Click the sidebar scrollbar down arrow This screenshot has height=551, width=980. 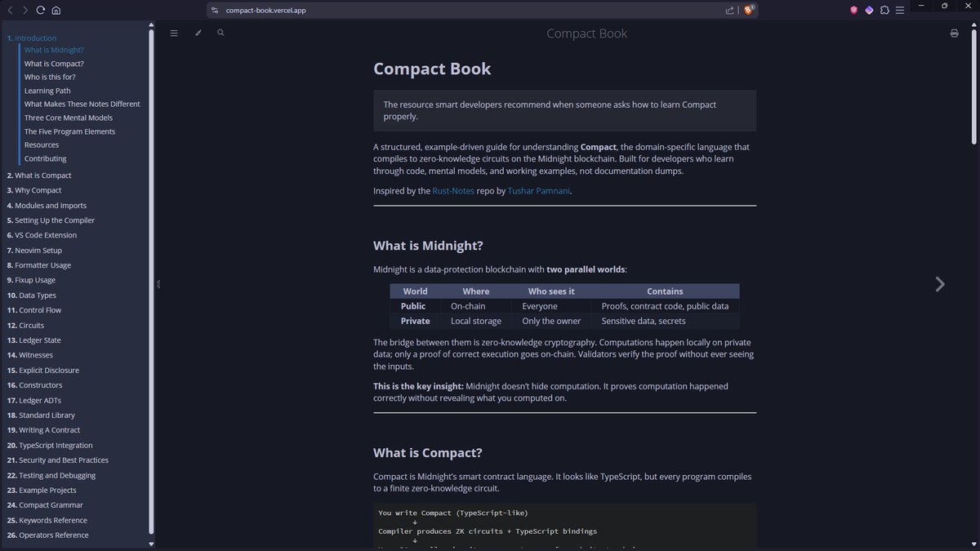(151, 543)
